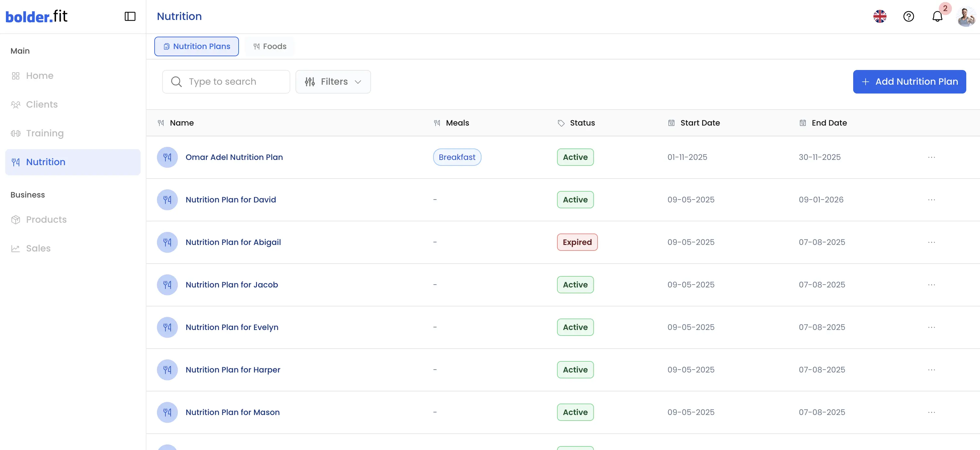Screen dimensions: 980x450
Task: Focus the Type to search field
Action: pyautogui.click(x=226, y=81)
